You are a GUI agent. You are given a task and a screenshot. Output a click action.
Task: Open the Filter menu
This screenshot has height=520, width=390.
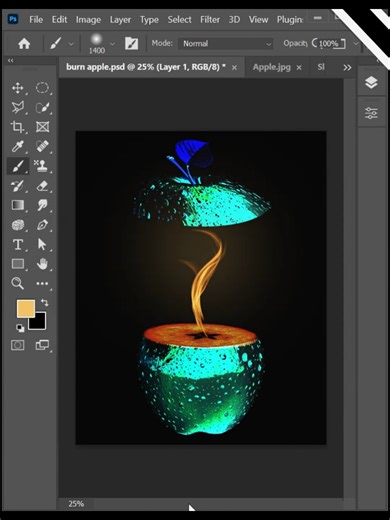pos(210,20)
